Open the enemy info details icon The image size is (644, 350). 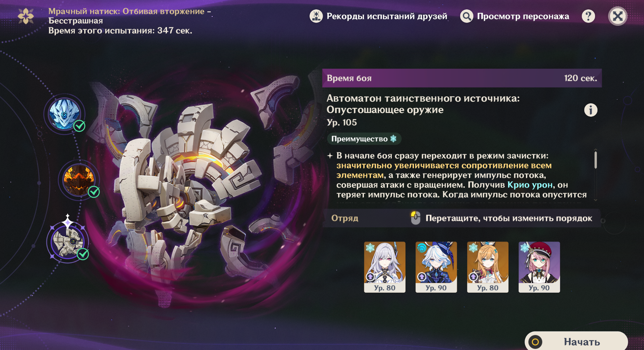[591, 110]
